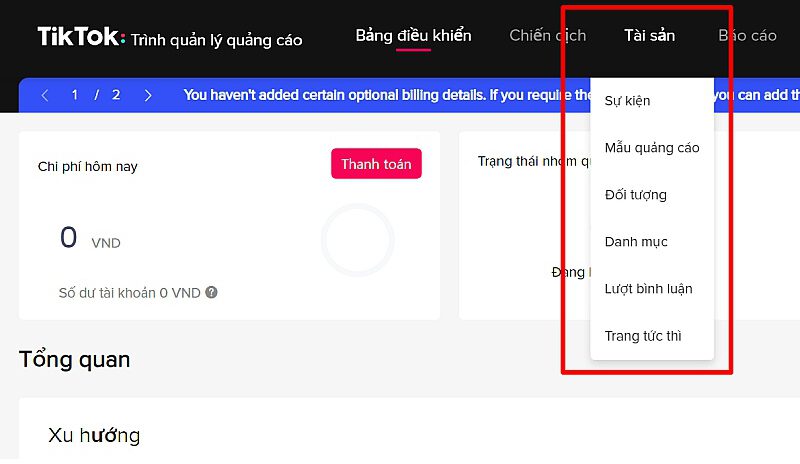
Task: Open Báo cáo tab
Action: click(x=747, y=35)
